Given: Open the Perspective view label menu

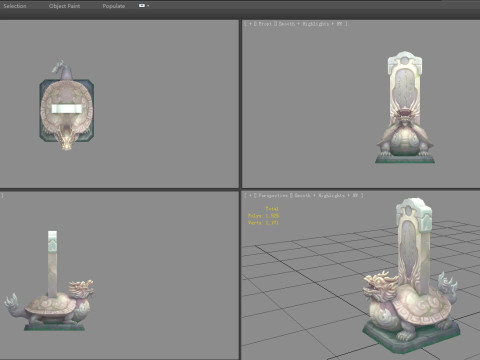Looking at the screenshot, I should (273, 196).
